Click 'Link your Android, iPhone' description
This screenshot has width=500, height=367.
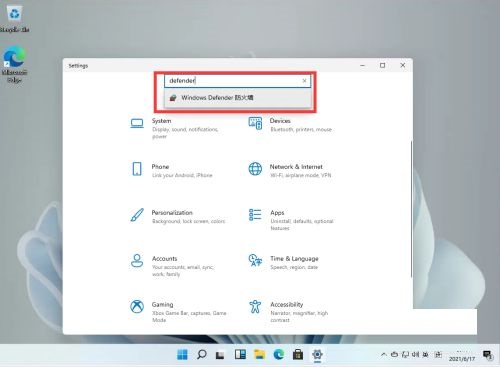[182, 175]
